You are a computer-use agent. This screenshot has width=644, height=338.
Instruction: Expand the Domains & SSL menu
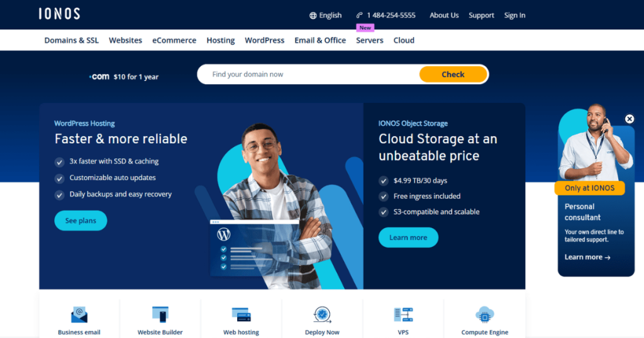(x=72, y=40)
